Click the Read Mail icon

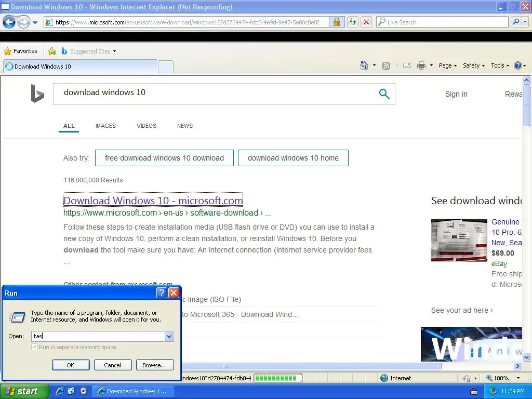407,65
